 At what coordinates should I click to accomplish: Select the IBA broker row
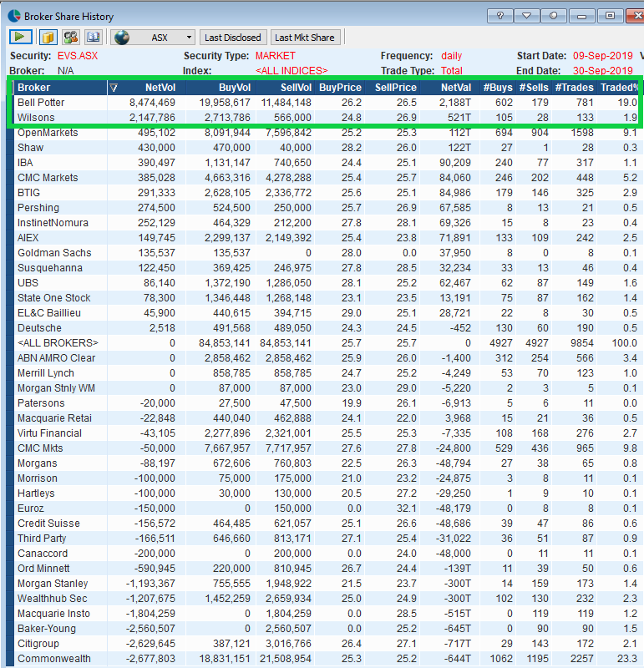[327, 163]
